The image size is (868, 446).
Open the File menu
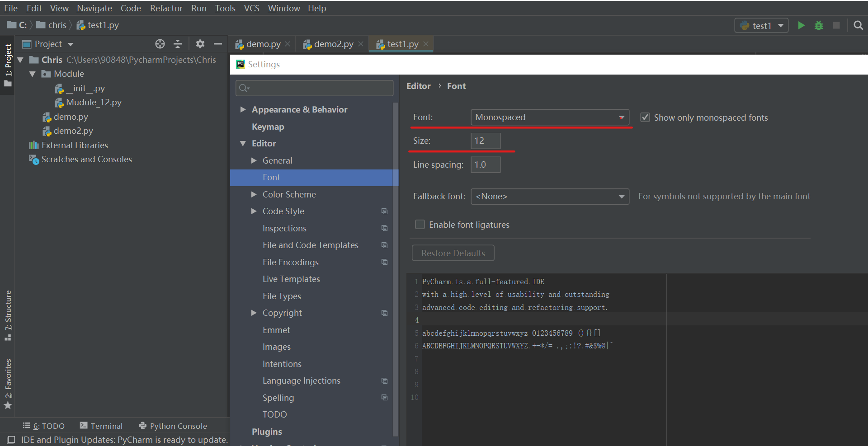10,8
